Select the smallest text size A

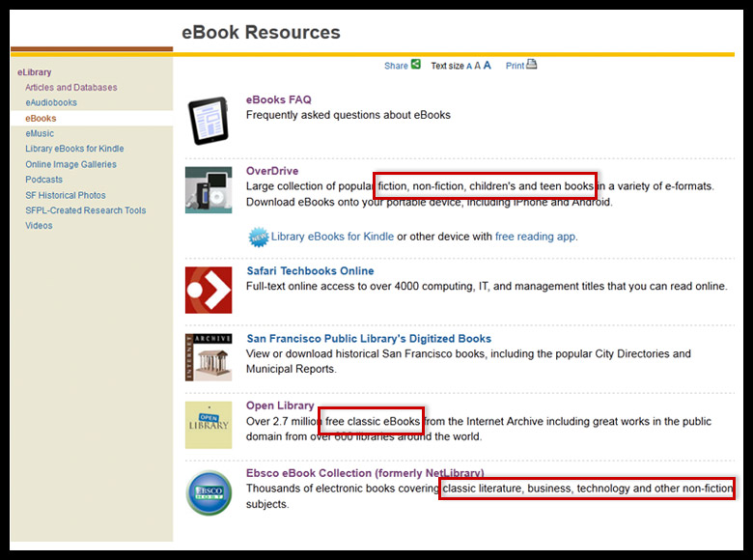[469, 67]
